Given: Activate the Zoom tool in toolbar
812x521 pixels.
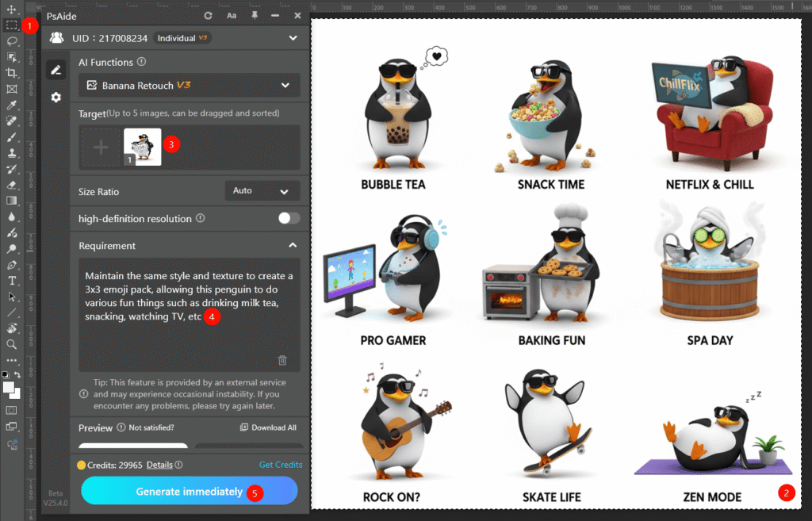Looking at the screenshot, I should click(12, 344).
